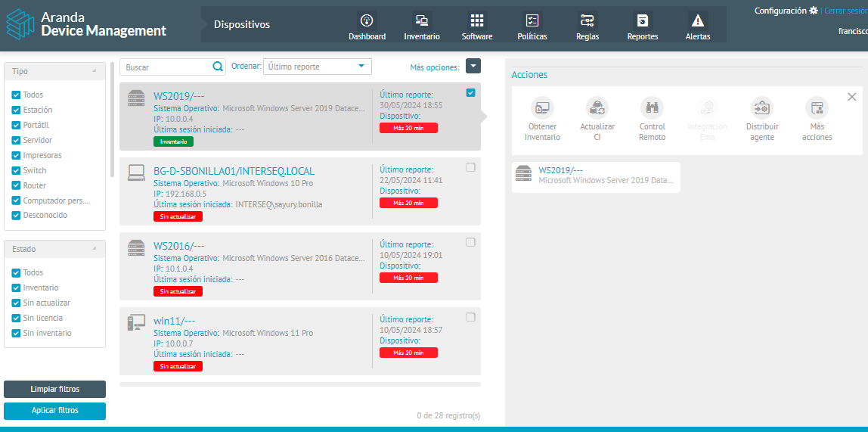The width and height of the screenshot is (868, 432).
Task: Open the Ordenar Último reporte dropdown
Action: click(318, 67)
